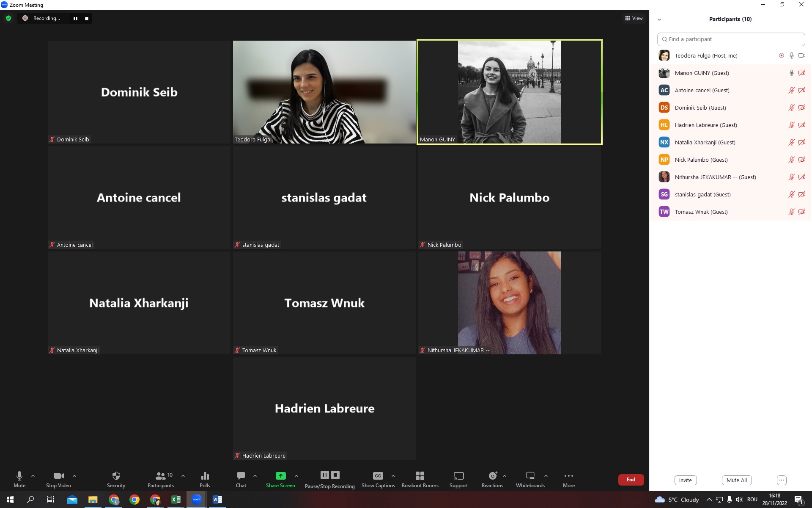Image resolution: width=812 pixels, height=508 pixels.
Task: Collapse participants panel with chevron
Action: click(659, 19)
